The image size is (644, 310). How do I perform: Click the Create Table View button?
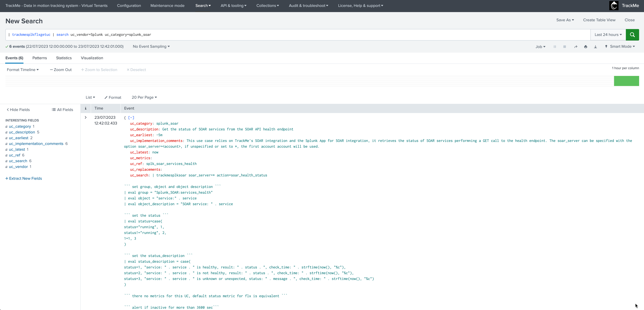point(599,20)
